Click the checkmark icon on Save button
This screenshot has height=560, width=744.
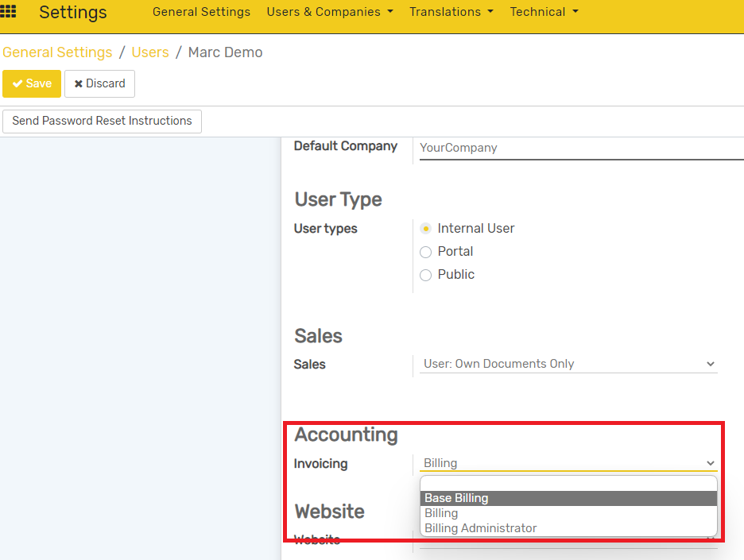(17, 83)
